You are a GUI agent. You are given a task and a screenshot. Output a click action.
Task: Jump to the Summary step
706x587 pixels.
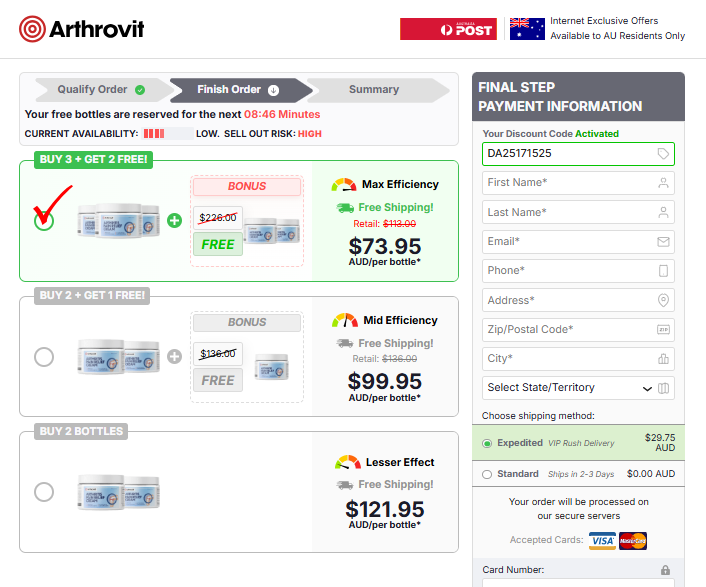pyautogui.click(x=374, y=90)
